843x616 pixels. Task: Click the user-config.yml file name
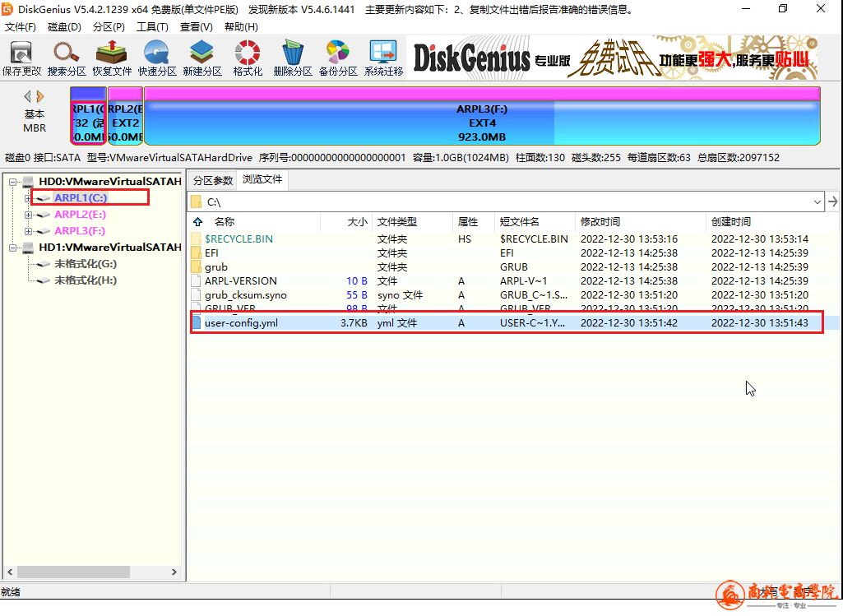pos(242,323)
